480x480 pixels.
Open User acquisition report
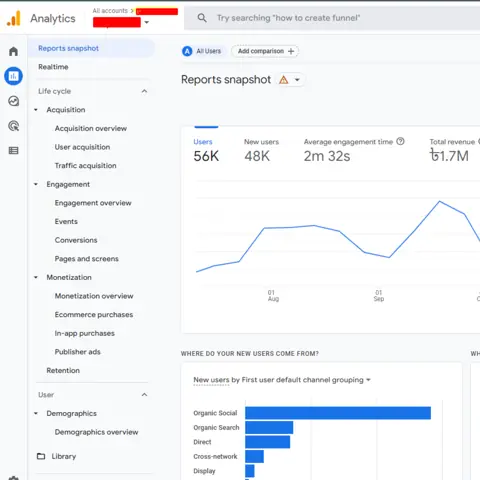coord(82,147)
